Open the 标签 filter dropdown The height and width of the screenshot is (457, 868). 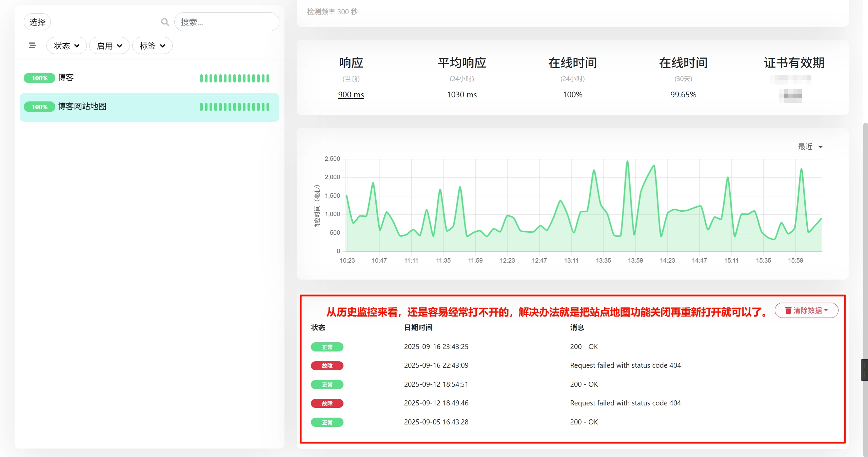tap(152, 45)
